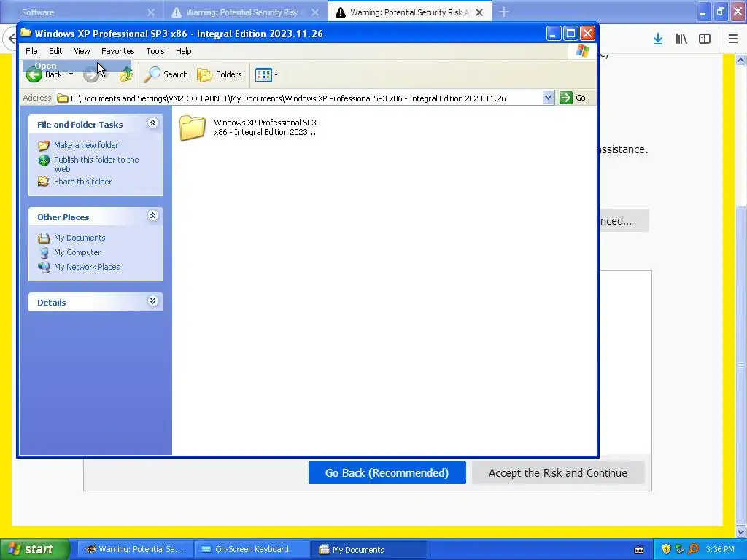Open the File menu
Image resolution: width=747 pixels, height=560 pixels.
[31, 51]
